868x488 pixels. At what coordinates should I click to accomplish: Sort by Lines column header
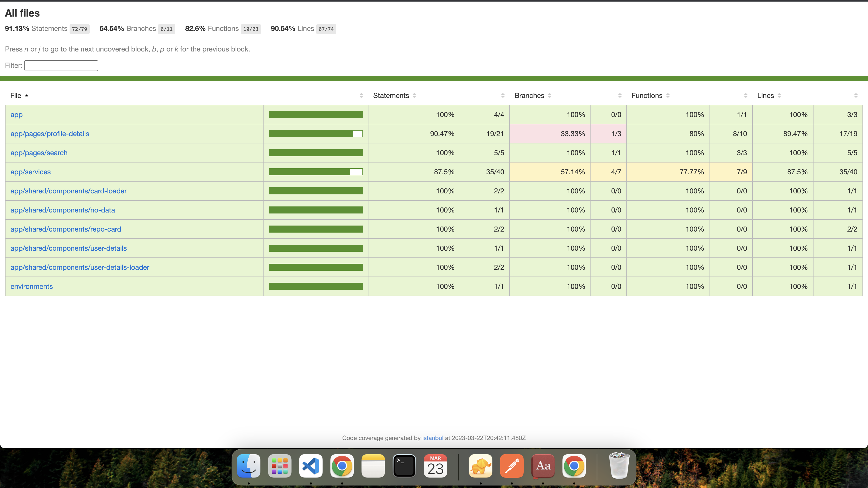(x=765, y=95)
